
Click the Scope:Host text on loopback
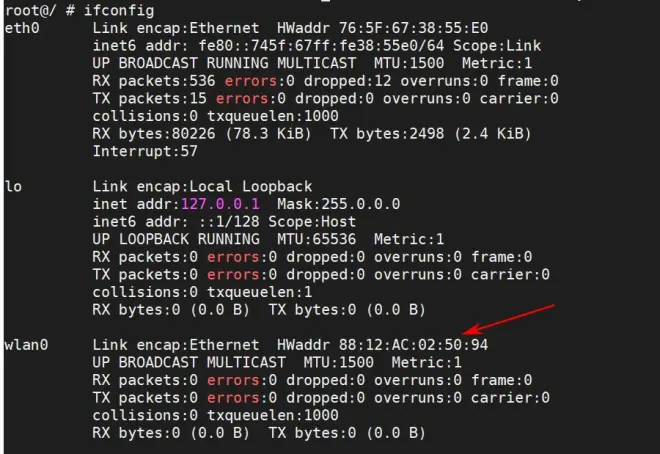[x=312, y=222]
